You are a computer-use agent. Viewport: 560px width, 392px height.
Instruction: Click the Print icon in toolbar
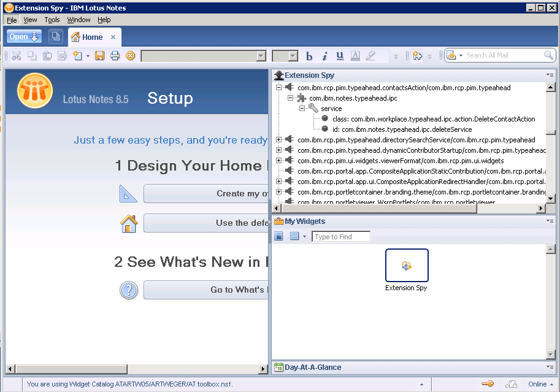115,56
